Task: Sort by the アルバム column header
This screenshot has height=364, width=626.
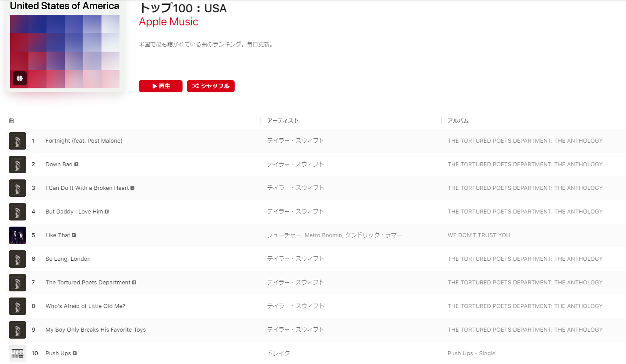Action: (458, 121)
